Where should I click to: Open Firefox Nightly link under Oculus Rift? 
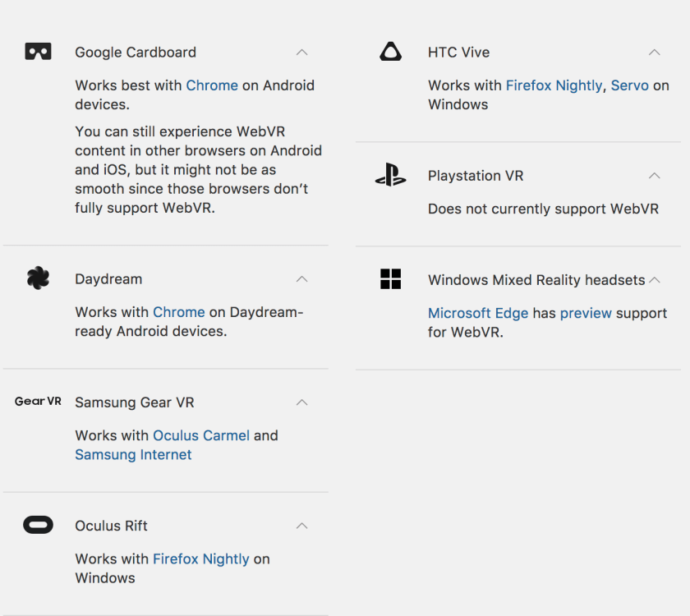201,559
